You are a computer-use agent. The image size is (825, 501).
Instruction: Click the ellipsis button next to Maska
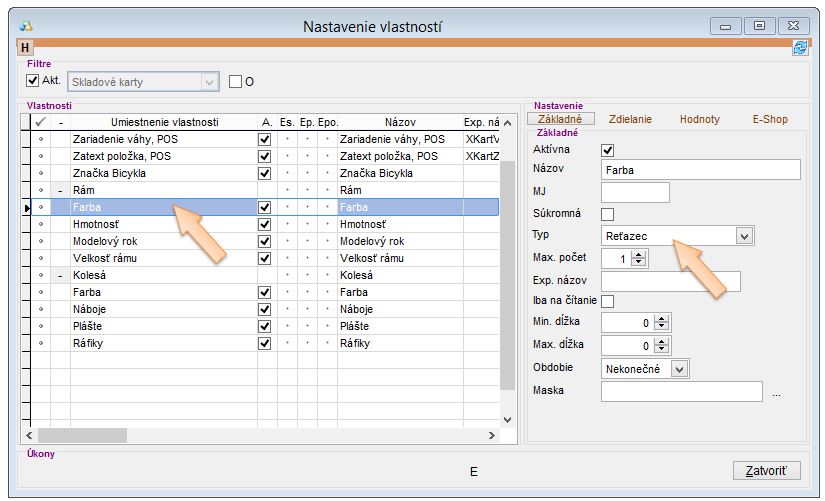click(x=776, y=392)
